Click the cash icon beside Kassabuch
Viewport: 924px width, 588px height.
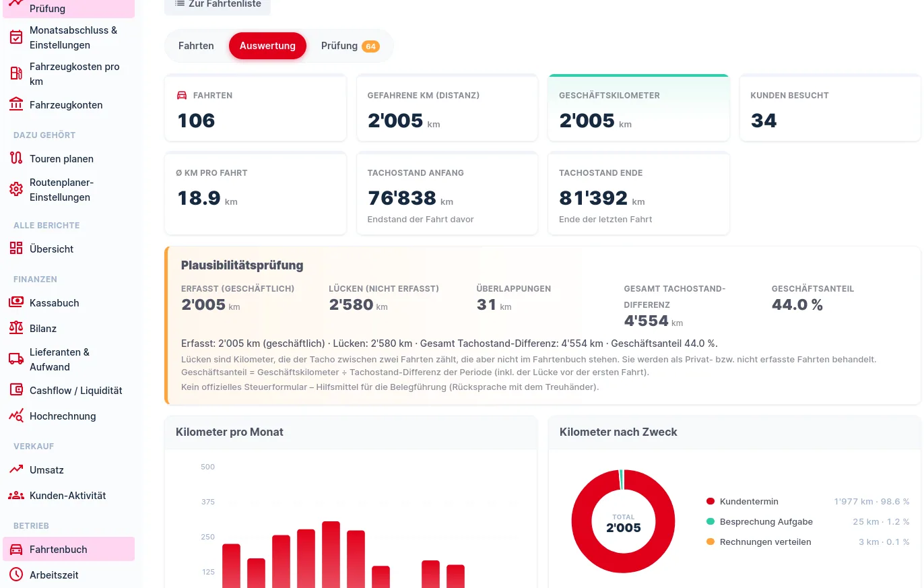16,302
